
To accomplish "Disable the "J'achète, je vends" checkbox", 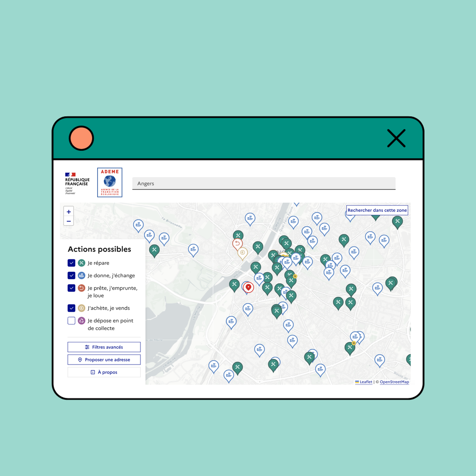I will pyautogui.click(x=71, y=308).
